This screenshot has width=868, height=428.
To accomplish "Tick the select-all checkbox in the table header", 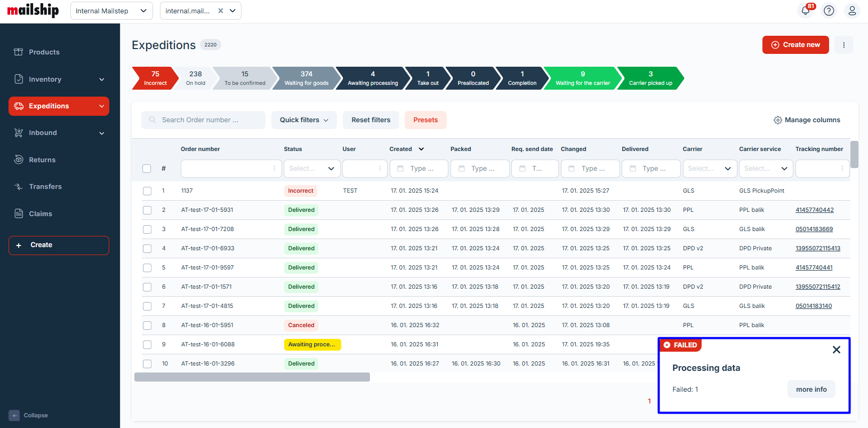I will tap(147, 169).
